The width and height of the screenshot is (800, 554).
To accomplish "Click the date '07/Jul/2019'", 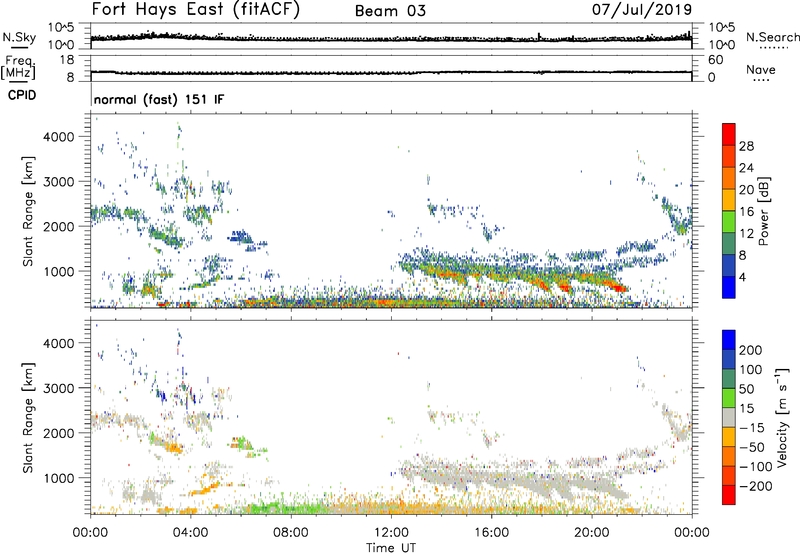I will pos(642,9).
